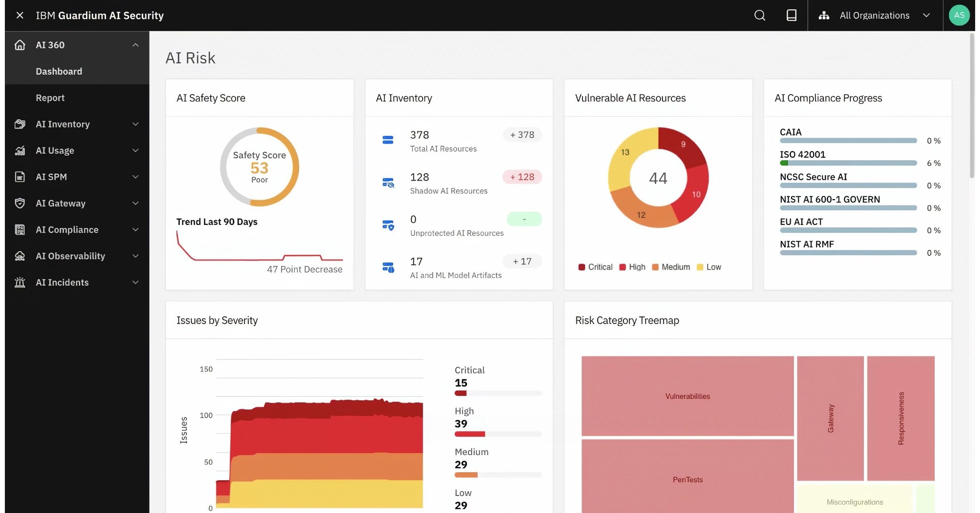The width and height of the screenshot is (980, 513).
Task: Select Report in the sidebar
Action: pos(50,97)
